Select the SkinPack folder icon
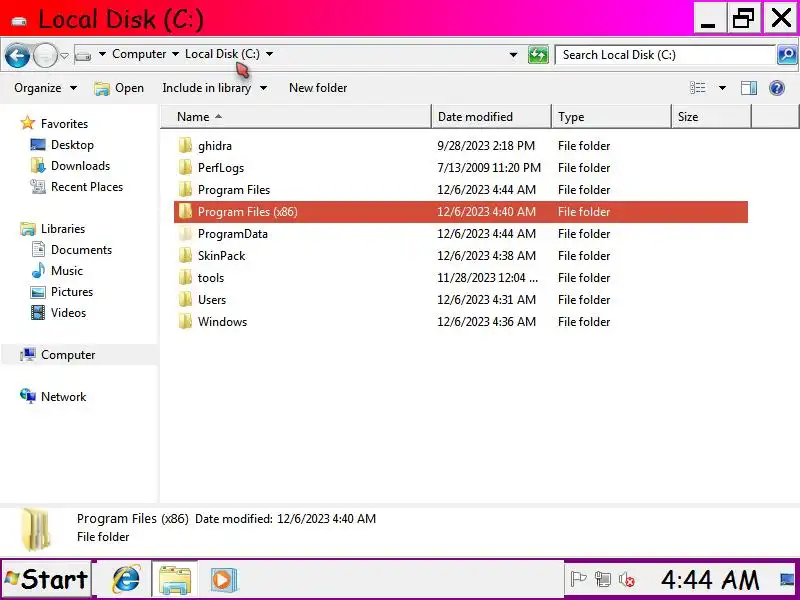 tap(186, 255)
